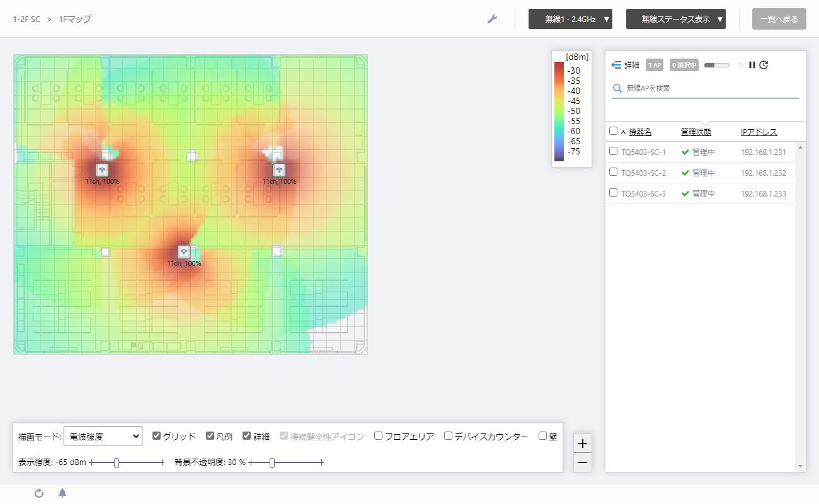Click the 1Fマップ breadcrumb

75,20
